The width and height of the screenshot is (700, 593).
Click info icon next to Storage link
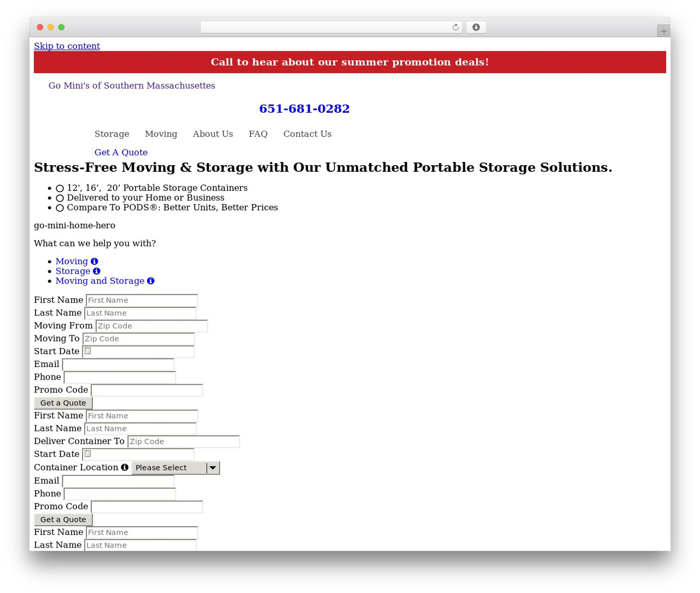tap(96, 271)
